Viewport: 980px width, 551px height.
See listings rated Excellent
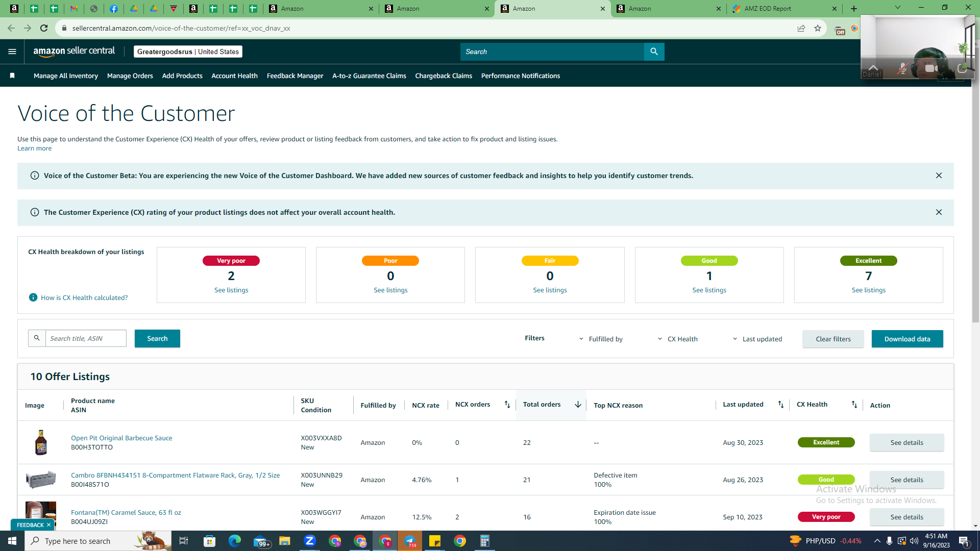tap(869, 290)
